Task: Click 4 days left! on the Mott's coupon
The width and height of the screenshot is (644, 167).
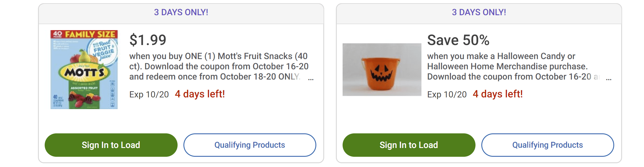Action: (x=200, y=94)
